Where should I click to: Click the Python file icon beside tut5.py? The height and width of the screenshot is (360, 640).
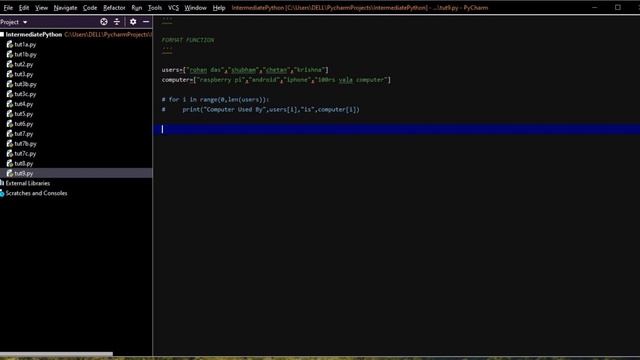point(10,113)
